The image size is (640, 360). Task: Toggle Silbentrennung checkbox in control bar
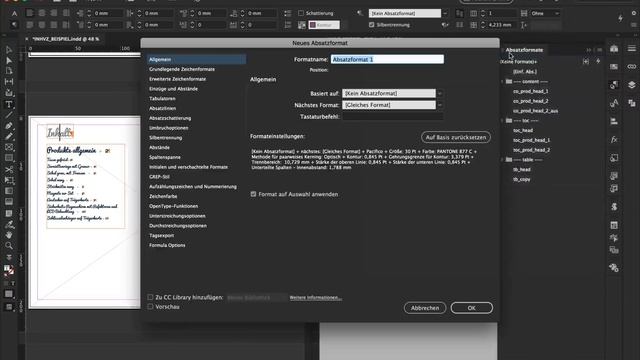[371, 24]
